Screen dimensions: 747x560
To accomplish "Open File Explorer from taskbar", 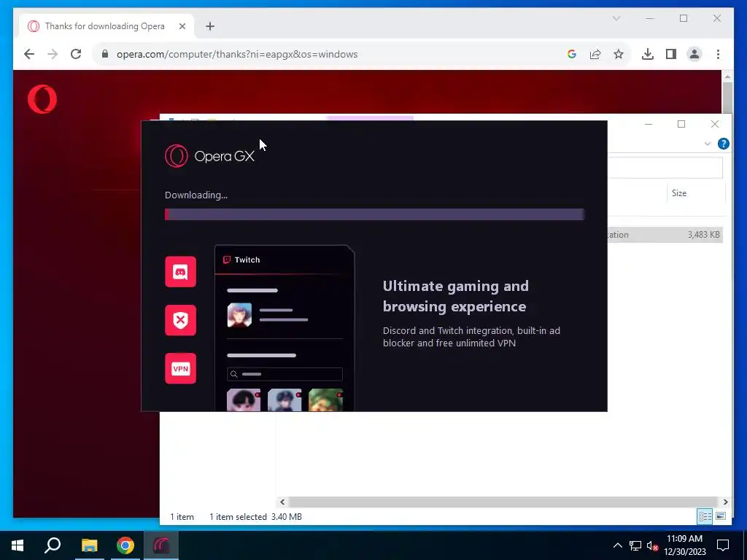I will pyautogui.click(x=89, y=545).
